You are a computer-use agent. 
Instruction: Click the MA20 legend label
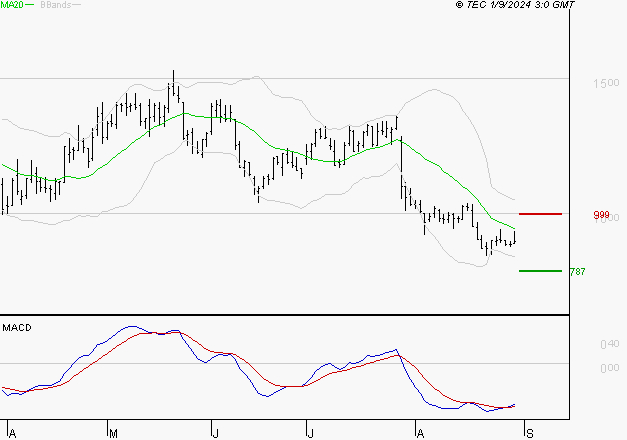click(x=12, y=5)
